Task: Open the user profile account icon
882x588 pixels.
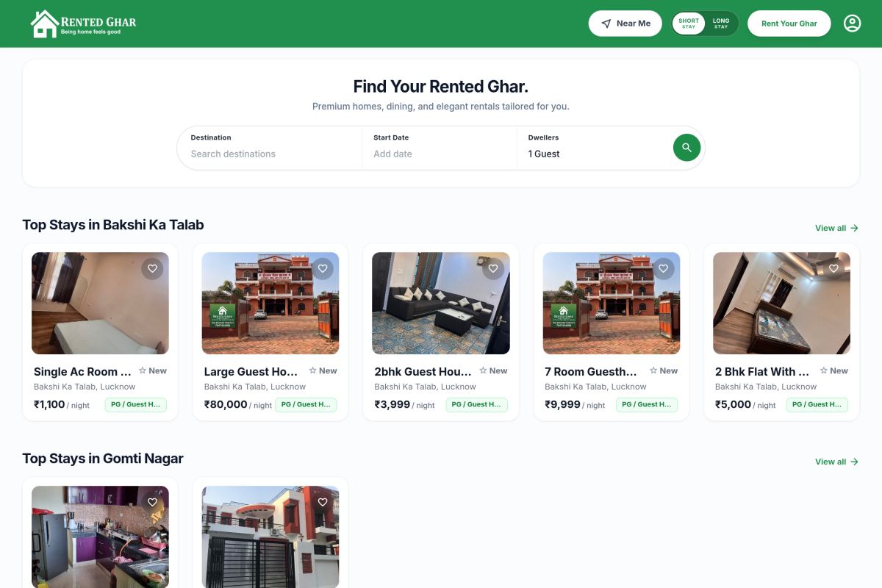Action: (852, 24)
